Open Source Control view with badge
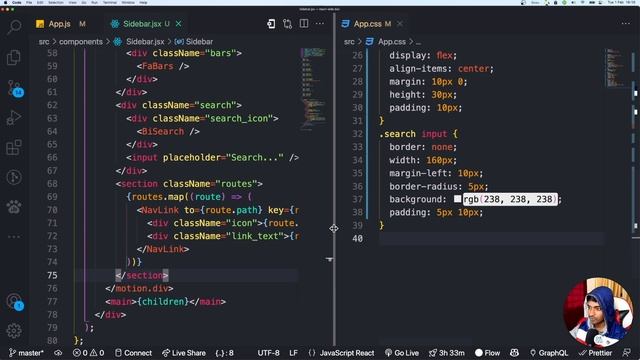Image resolution: width=640 pixels, height=360 pixels. coord(15,87)
